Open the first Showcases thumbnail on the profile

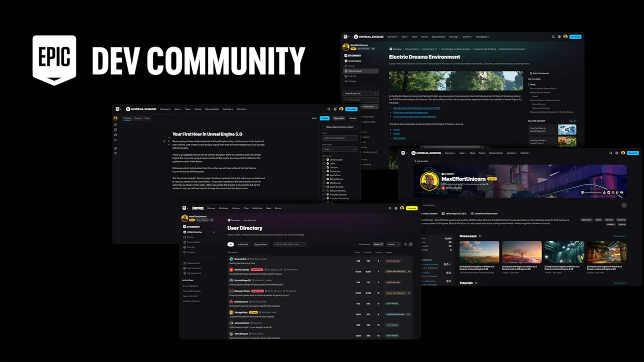point(479,252)
